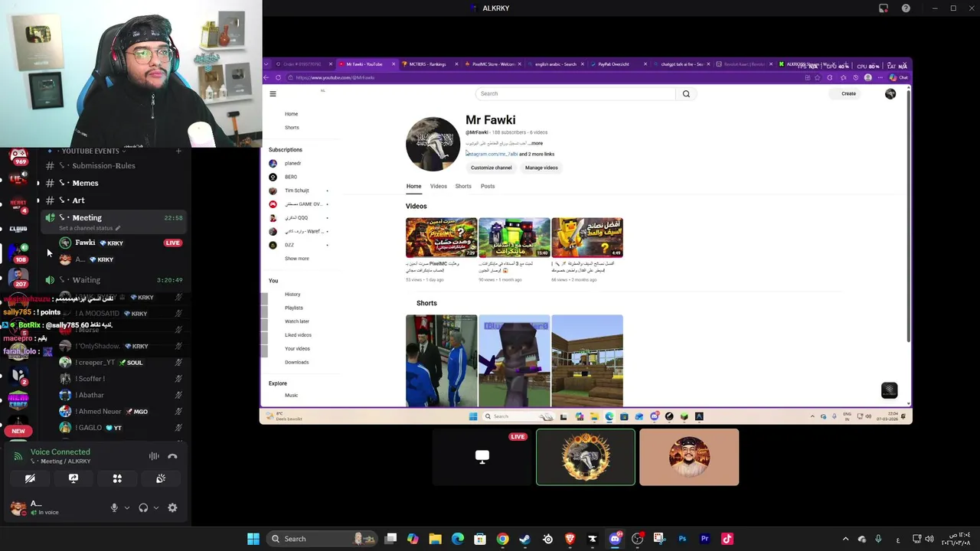The height and width of the screenshot is (551, 980).
Task: Open Premiere Pro from the taskbar
Action: [x=704, y=539]
